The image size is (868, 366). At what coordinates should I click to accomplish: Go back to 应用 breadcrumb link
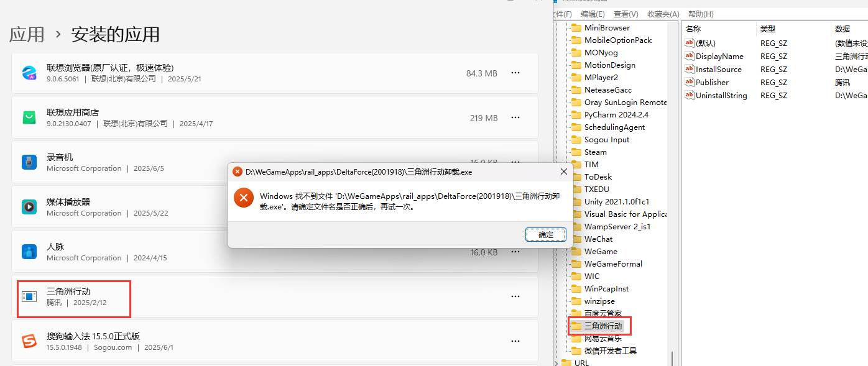(27, 34)
